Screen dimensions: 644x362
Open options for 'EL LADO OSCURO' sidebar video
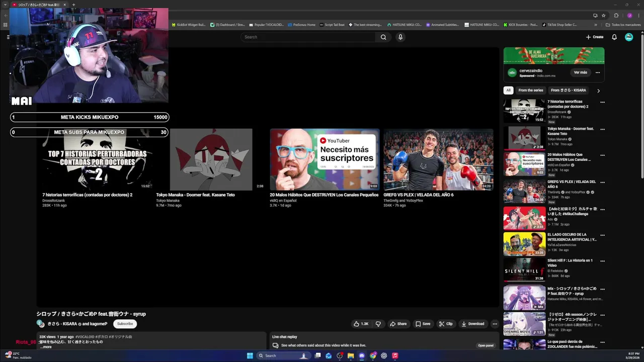[602, 235]
